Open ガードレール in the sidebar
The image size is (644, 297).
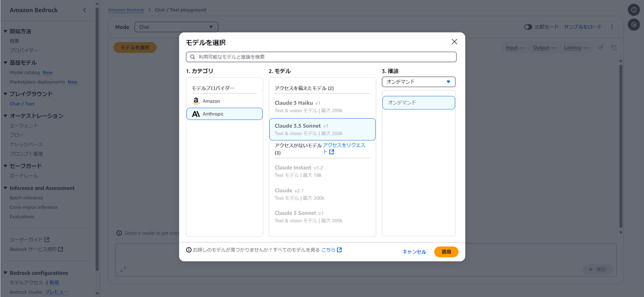(24, 176)
